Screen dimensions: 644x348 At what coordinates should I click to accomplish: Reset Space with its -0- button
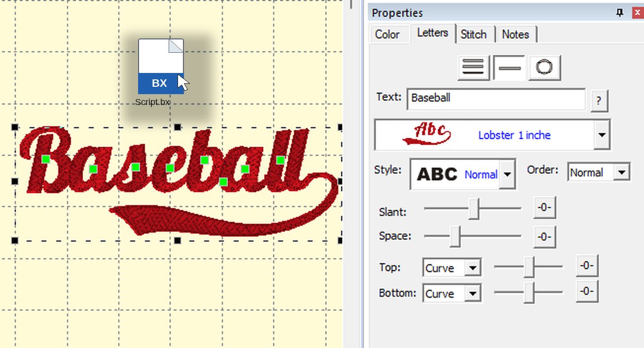click(544, 237)
